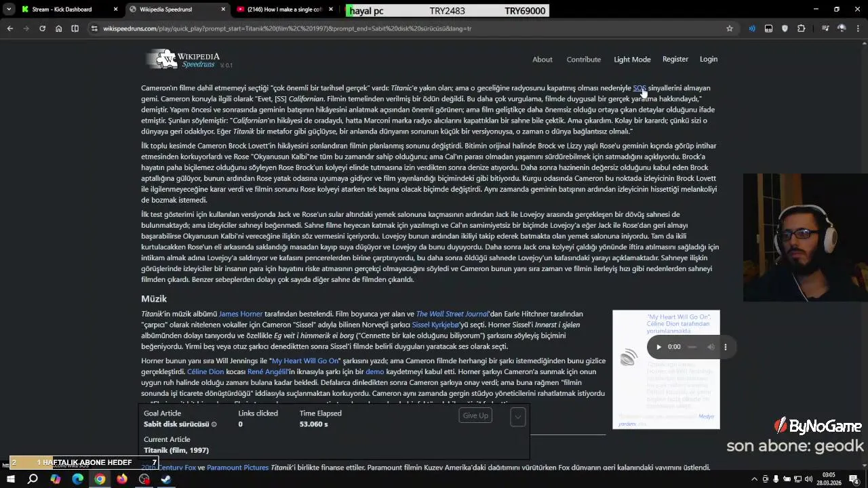Seek on the audio progress slider

(692, 347)
